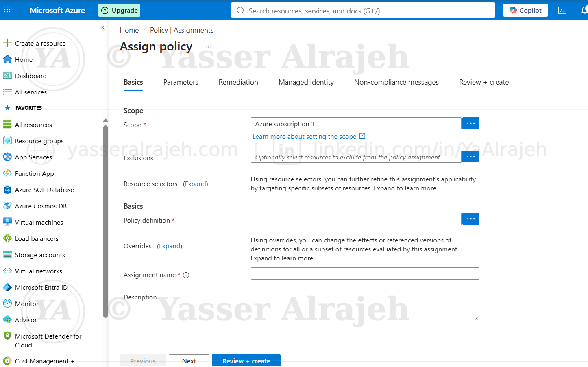Click the Create a resource plus icon
The image size is (588, 367).
point(7,43)
